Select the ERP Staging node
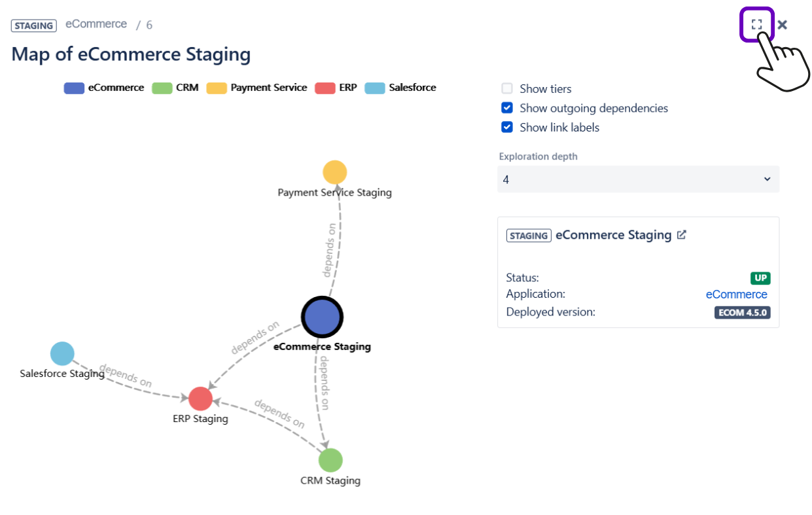 click(x=200, y=399)
